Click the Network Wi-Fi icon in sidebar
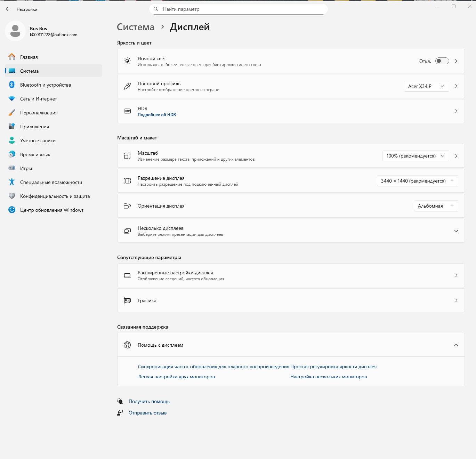This screenshot has height=459, width=476. click(12, 99)
